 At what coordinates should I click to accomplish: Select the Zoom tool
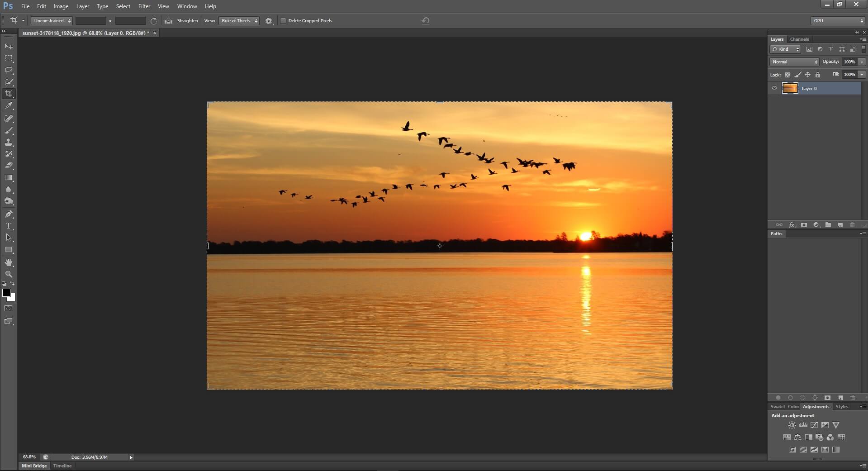(9, 274)
